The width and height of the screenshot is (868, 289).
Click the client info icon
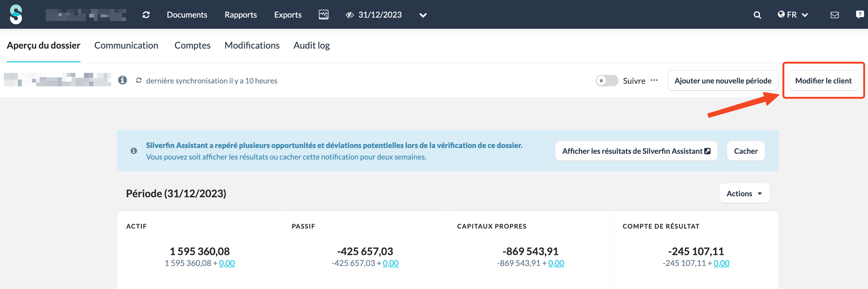tap(122, 80)
